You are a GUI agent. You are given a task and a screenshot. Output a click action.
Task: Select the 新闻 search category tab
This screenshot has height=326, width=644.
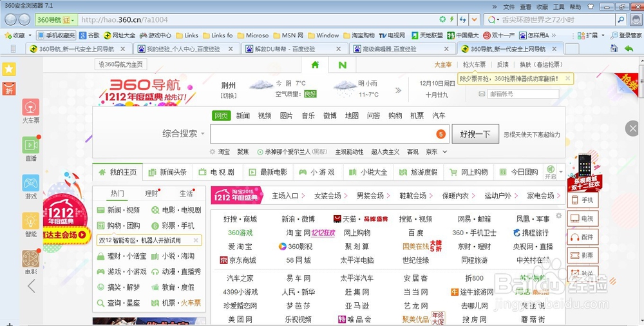[x=243, y=116]
